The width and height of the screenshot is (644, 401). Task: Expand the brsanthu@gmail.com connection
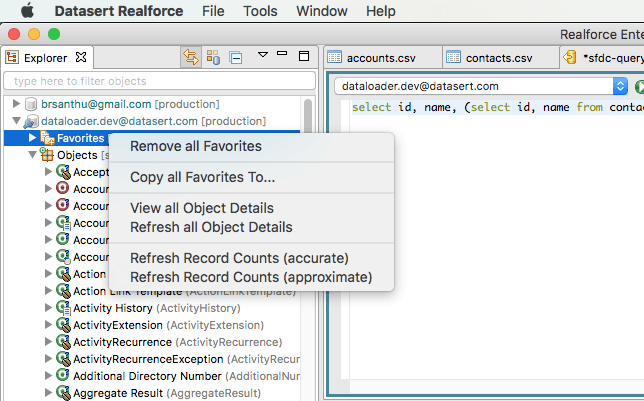click(16, 104)
